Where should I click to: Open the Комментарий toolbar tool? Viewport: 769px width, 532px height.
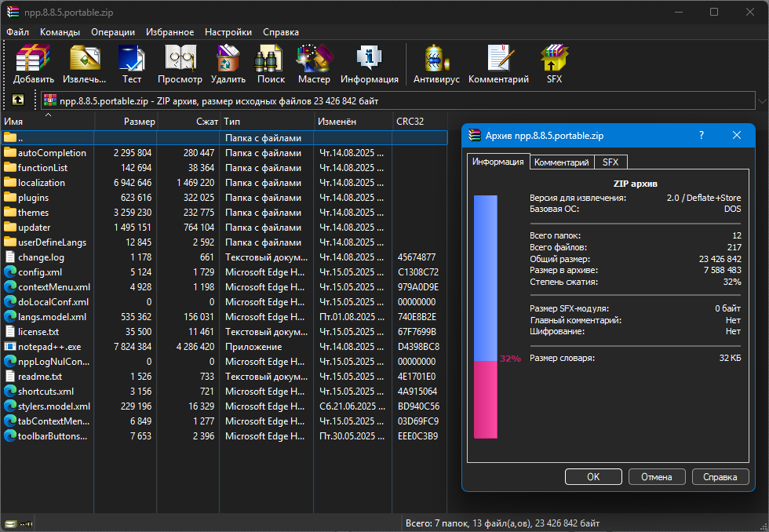pyautogui.click(x=498, y=64)
